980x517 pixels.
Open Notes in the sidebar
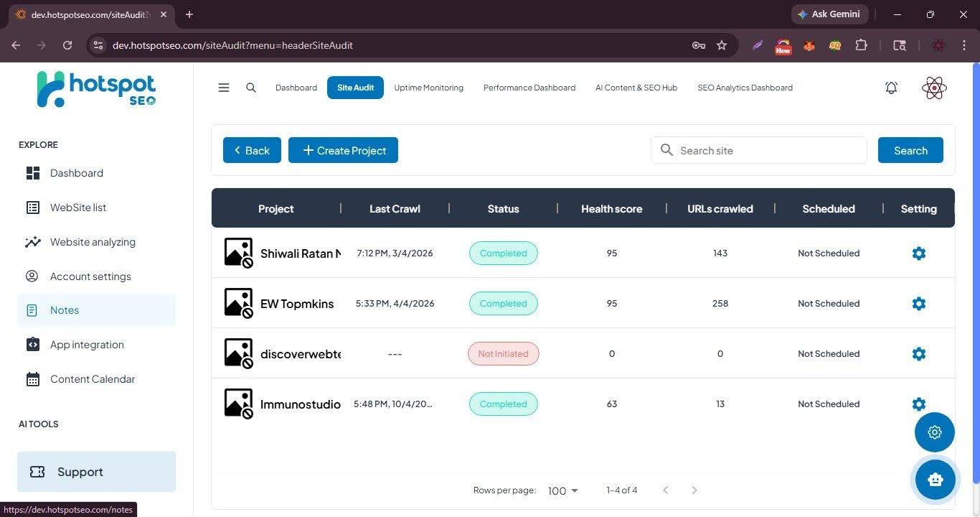[x=96, y=310]
